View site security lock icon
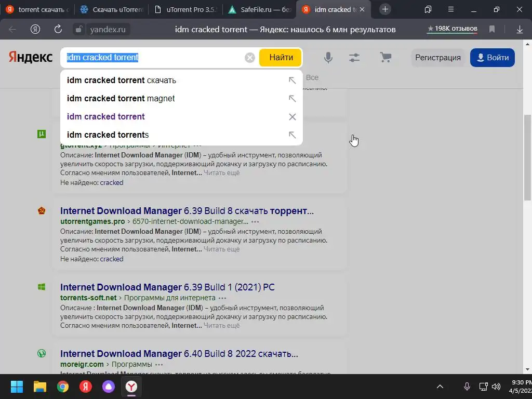This screenshot has width=532, height=399. pyautogui.click(x=78, y=30)
